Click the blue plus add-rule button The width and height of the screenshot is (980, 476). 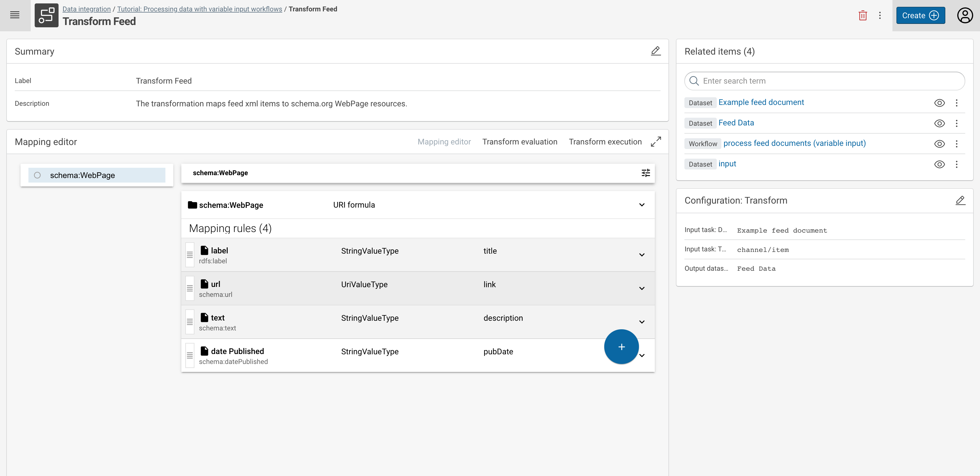click(621, 347)
